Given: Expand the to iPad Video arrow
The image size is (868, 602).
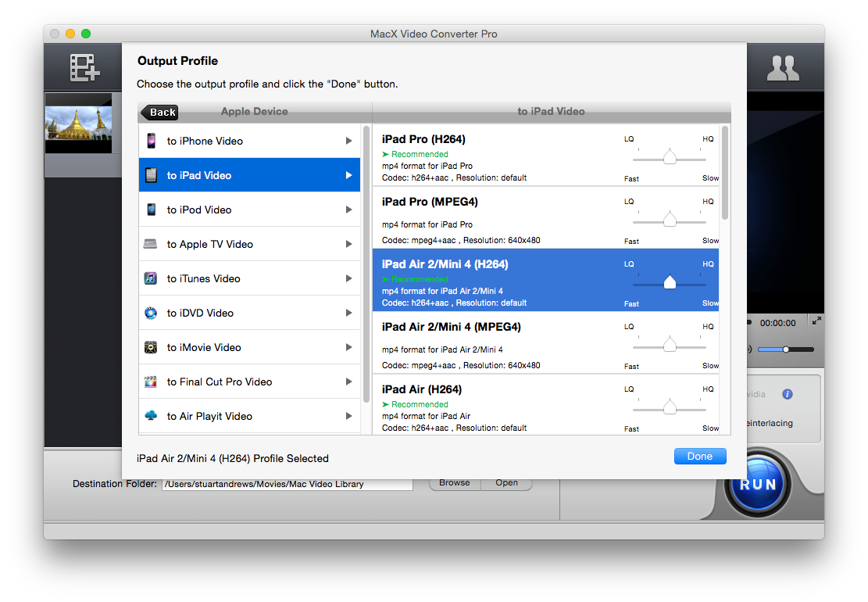Looking at the screenshot, I should [x=348, y=175].
